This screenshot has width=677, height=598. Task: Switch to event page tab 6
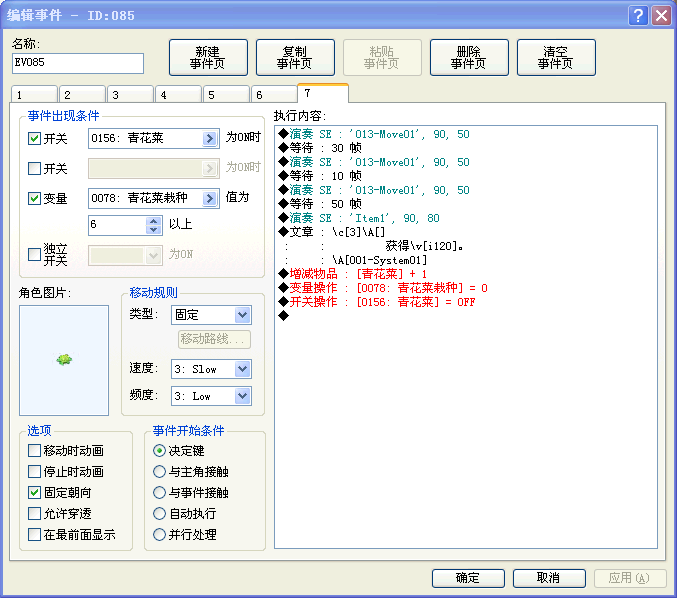[x=274, y=95]
